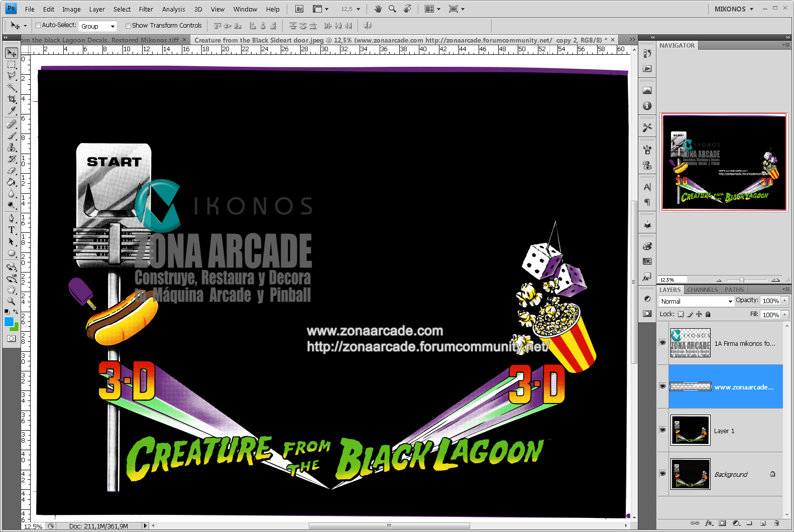Open the Layers panel options menu
Viewport: 794px width, 532px height.
(786, 290)
